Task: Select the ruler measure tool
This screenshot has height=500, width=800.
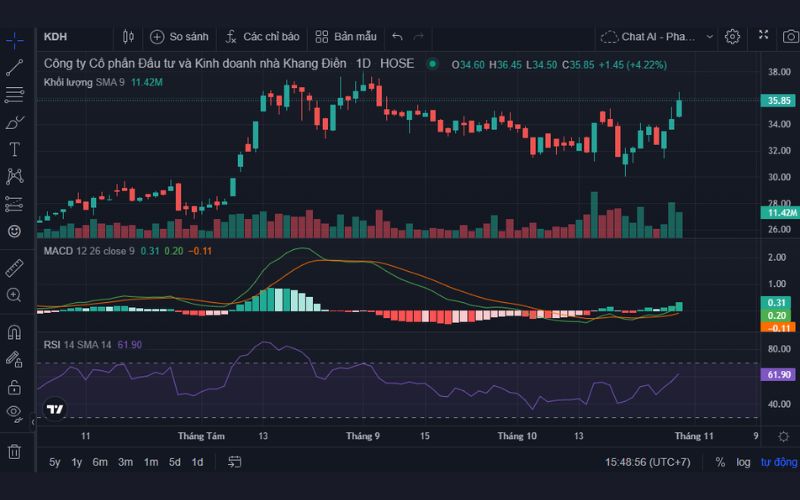Action: [x=15, y=268]
